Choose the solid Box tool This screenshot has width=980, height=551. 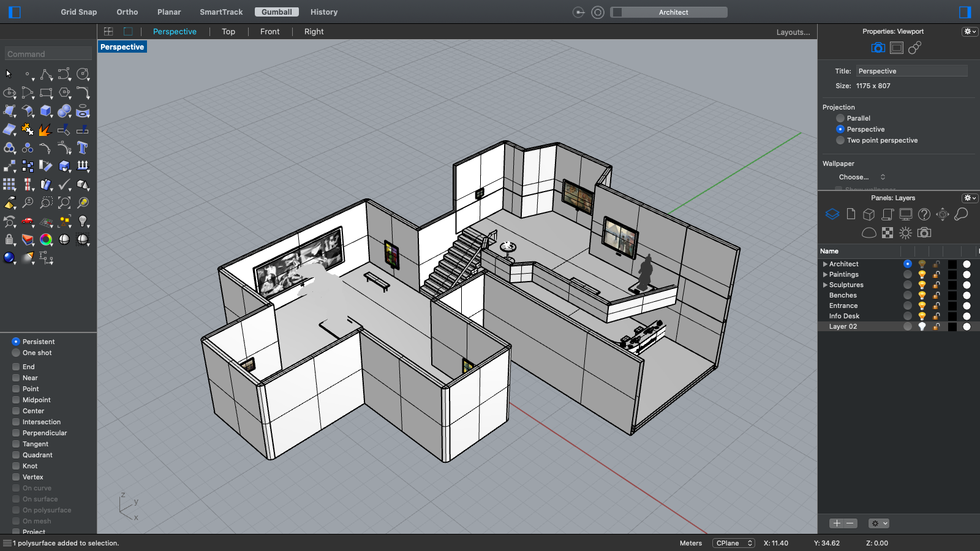(46, 111)
